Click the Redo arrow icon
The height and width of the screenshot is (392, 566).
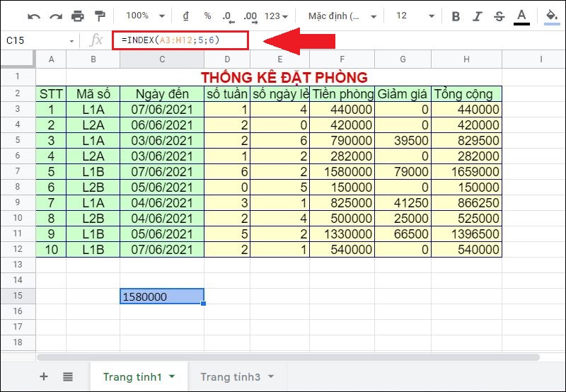coord(55,16)
